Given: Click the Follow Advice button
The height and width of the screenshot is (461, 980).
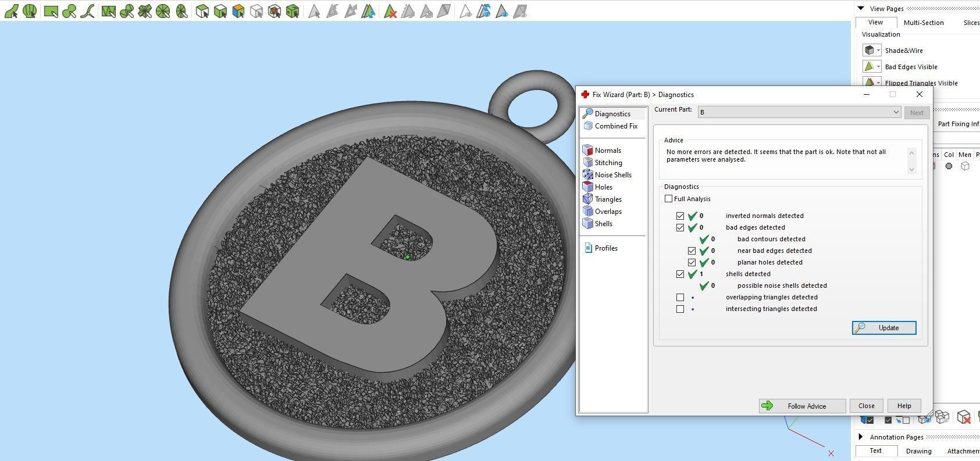Looking at the screenshot, I should click(802, 406).
